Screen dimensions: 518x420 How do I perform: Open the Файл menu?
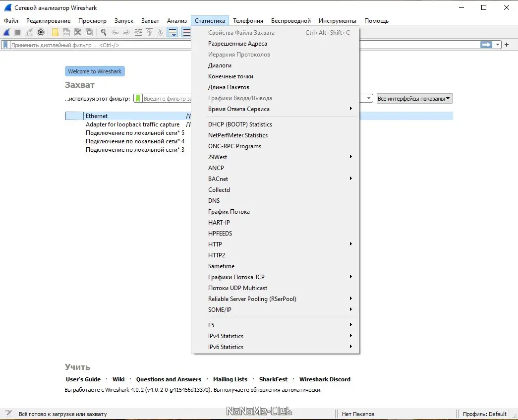[x=11, y=21]
